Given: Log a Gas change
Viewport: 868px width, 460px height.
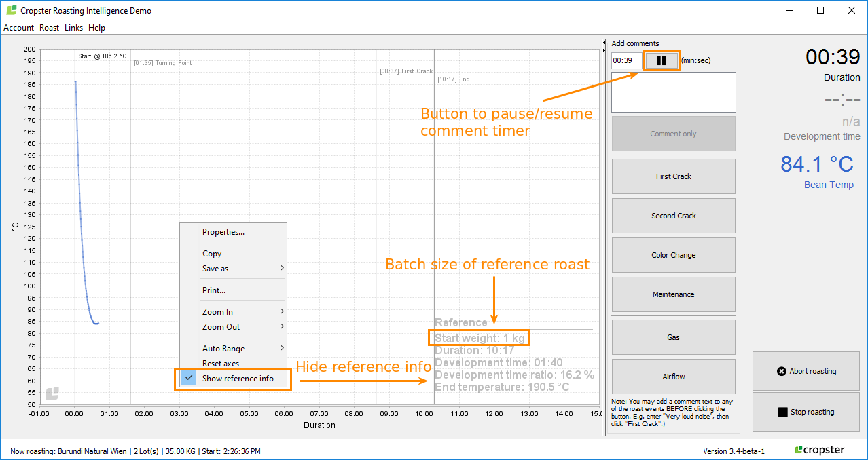Looking at the screenshot, I should pyautogui.click(x=673, y=337).
